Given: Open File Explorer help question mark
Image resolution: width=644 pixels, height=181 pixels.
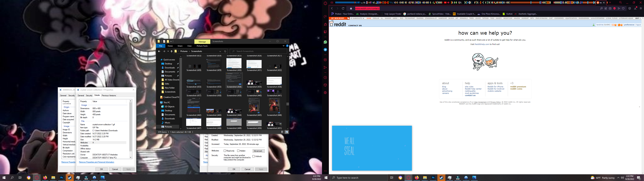Looking at the screenshot, I should click(x=287, y=46).
